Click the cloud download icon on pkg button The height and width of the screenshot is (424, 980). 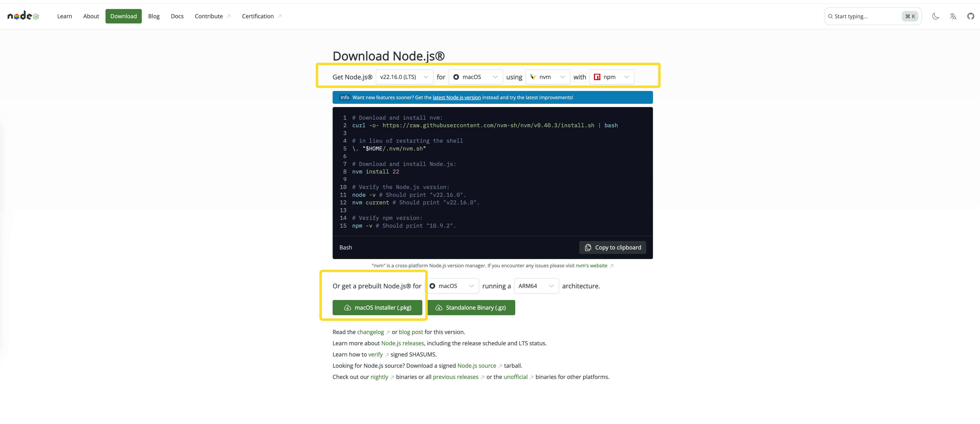pyautogui.click(x=347, y=308)
